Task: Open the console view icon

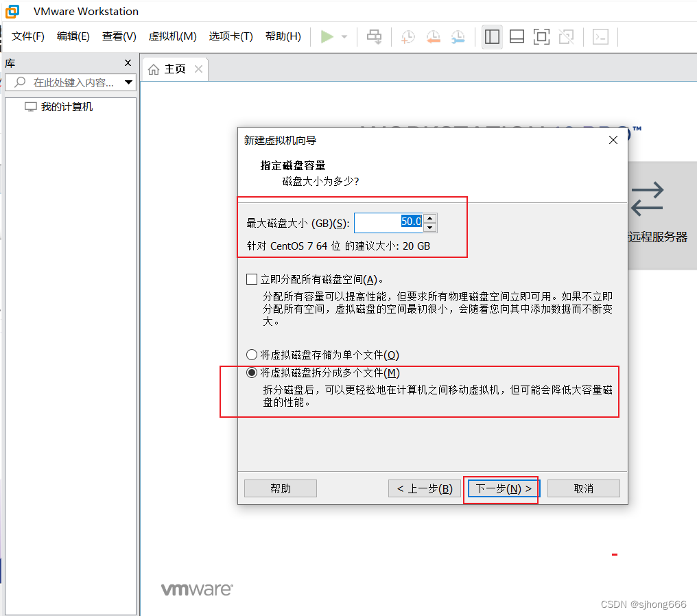Action: (600, 36)
